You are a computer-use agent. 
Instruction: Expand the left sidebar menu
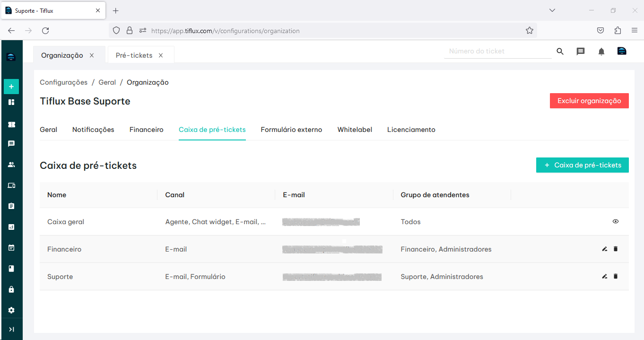coord(11,329)
